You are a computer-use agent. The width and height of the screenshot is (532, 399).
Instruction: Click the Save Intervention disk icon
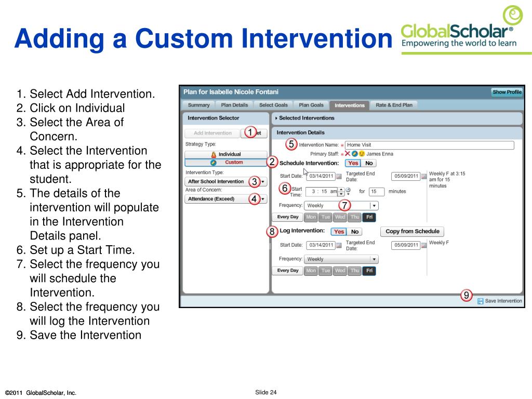481,301
